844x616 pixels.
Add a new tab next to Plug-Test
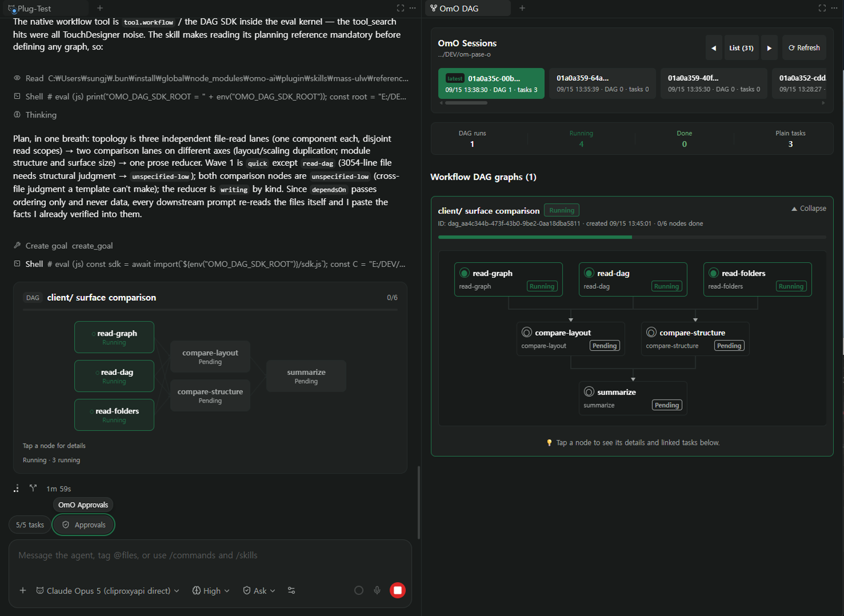coord(100,8)
